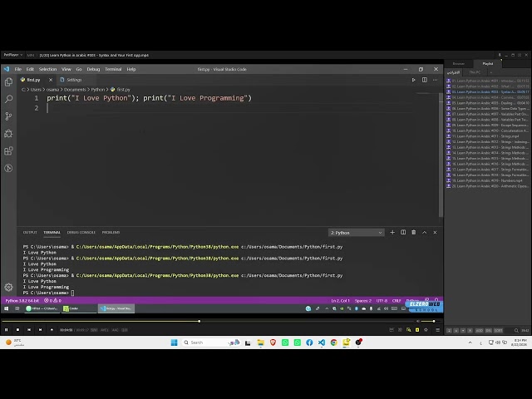Open the Terminal menu
The height and width of the screenshot is (399, 532).
point(113,69)
